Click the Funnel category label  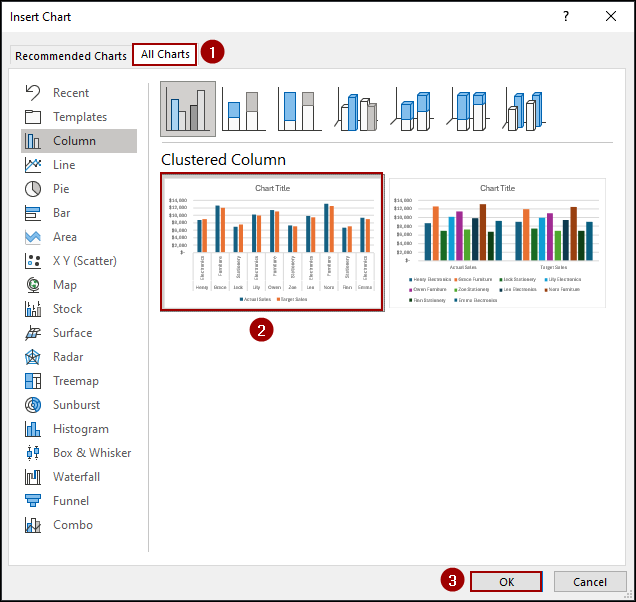(x=71, y=501)
